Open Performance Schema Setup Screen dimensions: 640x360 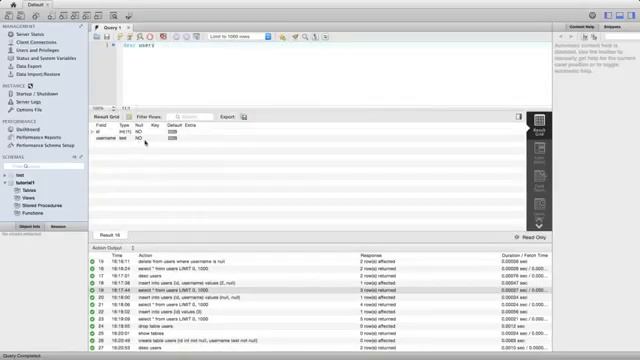pos(45,145)
